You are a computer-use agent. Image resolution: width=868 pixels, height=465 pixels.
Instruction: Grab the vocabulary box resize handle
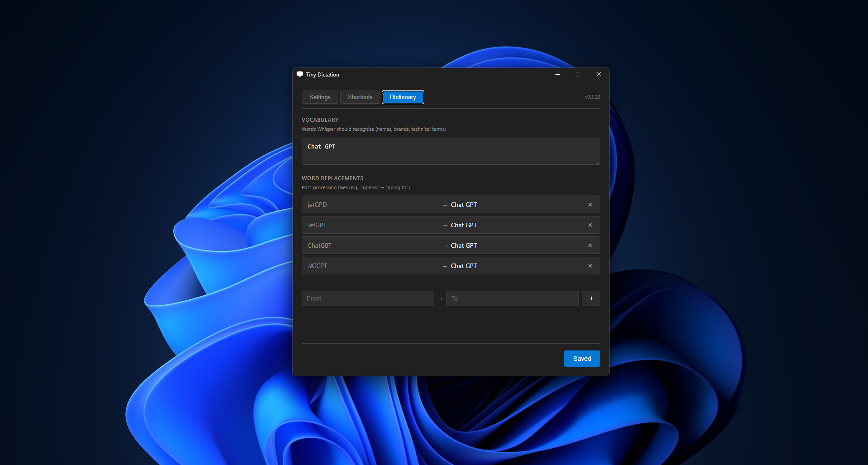[x=598, y=163]
